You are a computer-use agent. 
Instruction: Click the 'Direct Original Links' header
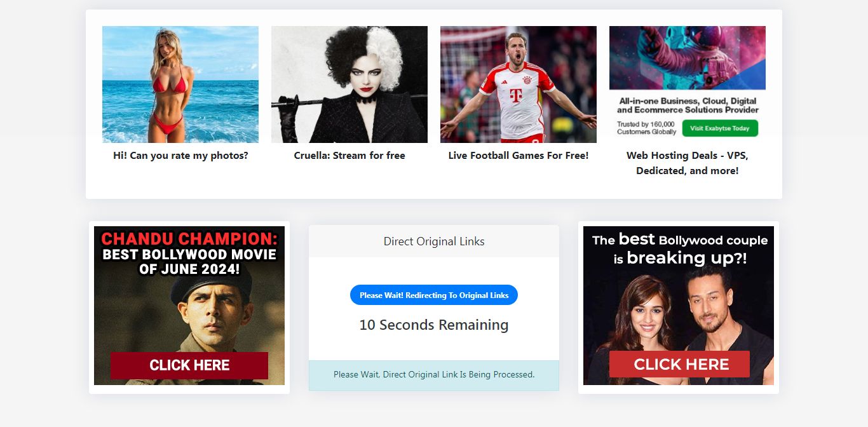[x=434, y=241]
